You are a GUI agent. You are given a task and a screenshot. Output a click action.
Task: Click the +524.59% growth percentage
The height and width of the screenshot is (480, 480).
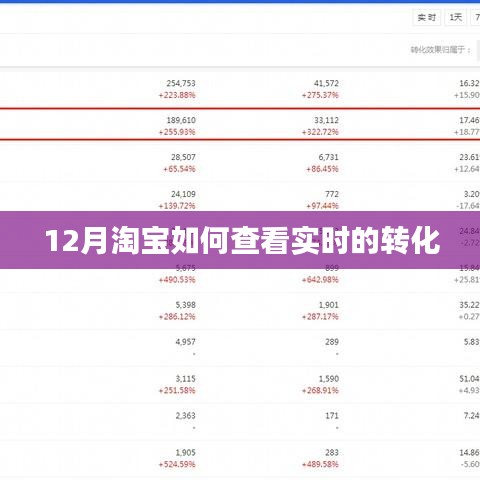coord(177,464)
